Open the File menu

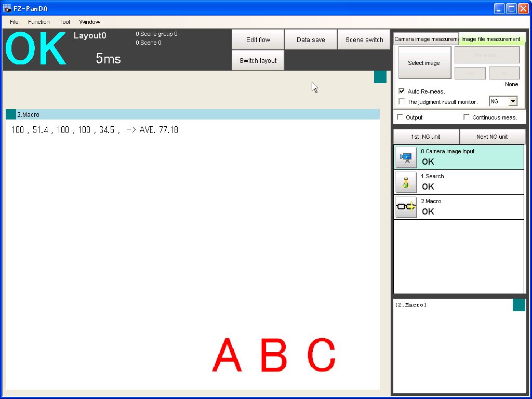tap(14, 22)
